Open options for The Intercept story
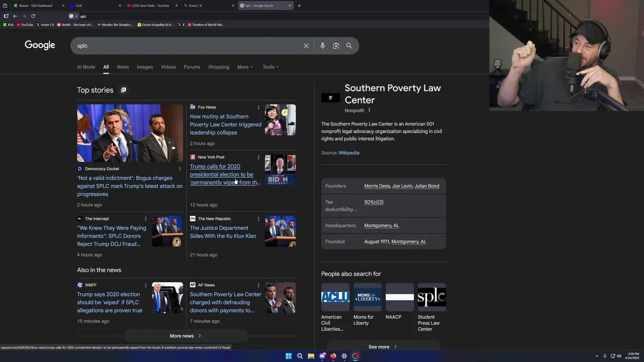Viewport: 644px width, 362px height. [x=146, y=219]
